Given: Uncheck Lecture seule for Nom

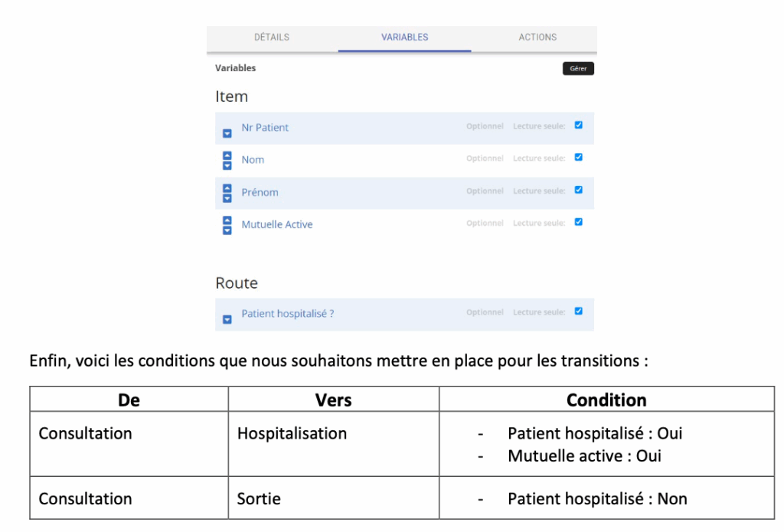Looking at the screenshot, I should [578, 157].
